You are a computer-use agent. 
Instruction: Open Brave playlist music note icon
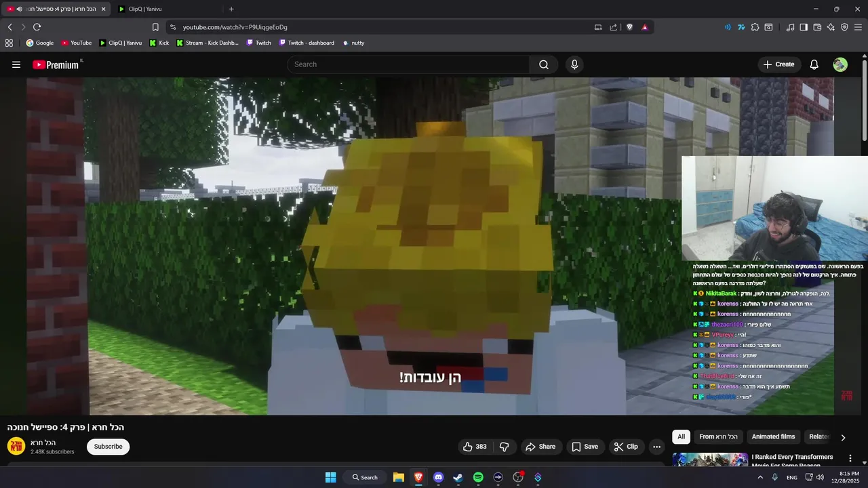(x=790, y=27)
